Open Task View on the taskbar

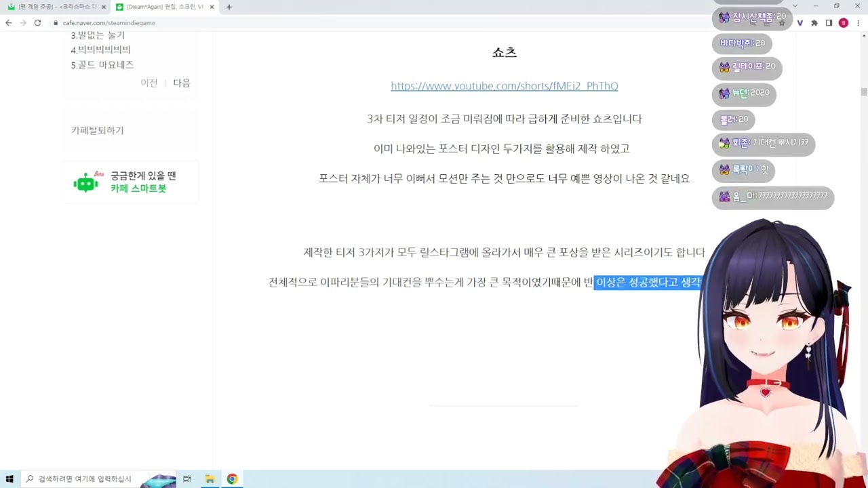(186, 479)
